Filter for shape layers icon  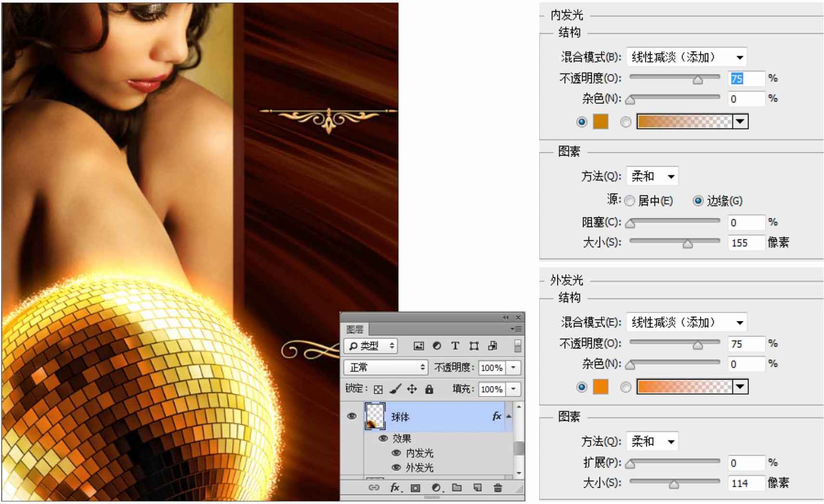(474, 346)
